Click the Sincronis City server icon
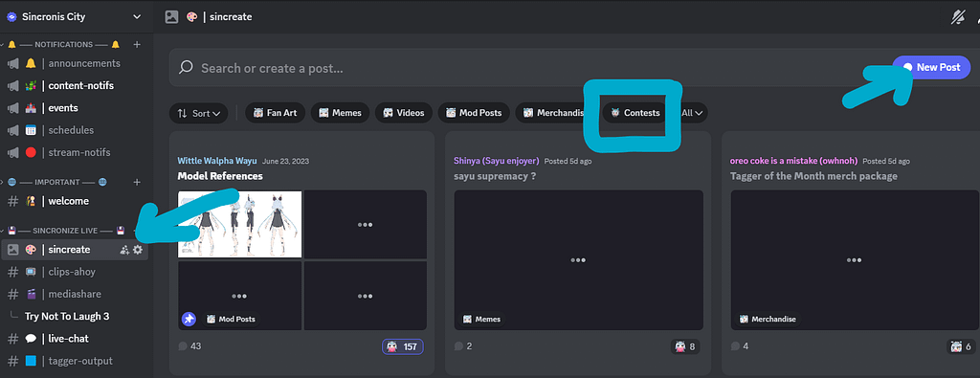This screenshot has height=378, width=980. pos(11,17)
